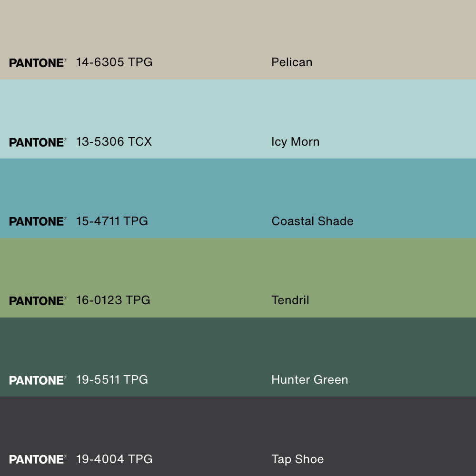
Task: Select the white Pantone logo on Tap Shoe
Action: [x=38, y=459]
